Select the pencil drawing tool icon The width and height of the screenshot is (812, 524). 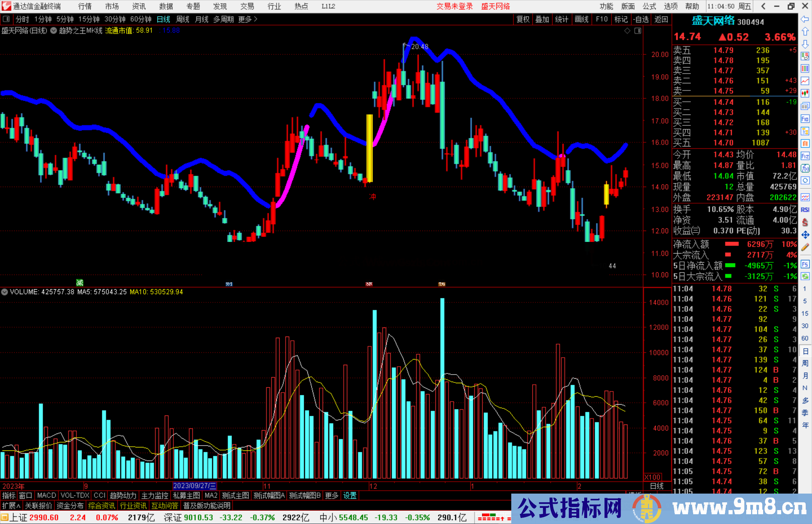[x=805, y=247]
